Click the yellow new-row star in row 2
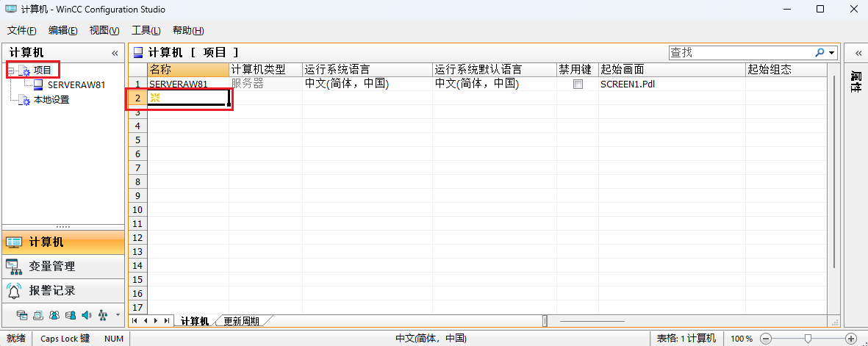Image resolution: width=868 pixels, height=346 pixels. point(154,98)
